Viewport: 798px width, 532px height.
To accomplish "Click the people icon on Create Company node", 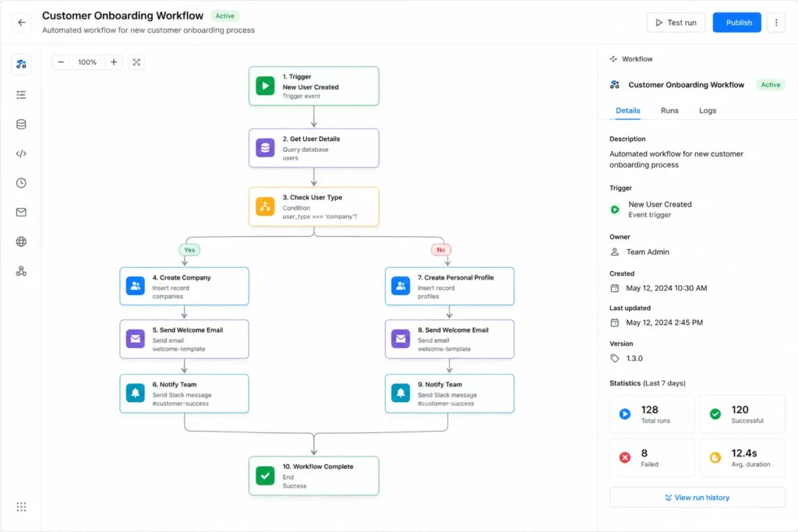I will [x=136, y=286].
